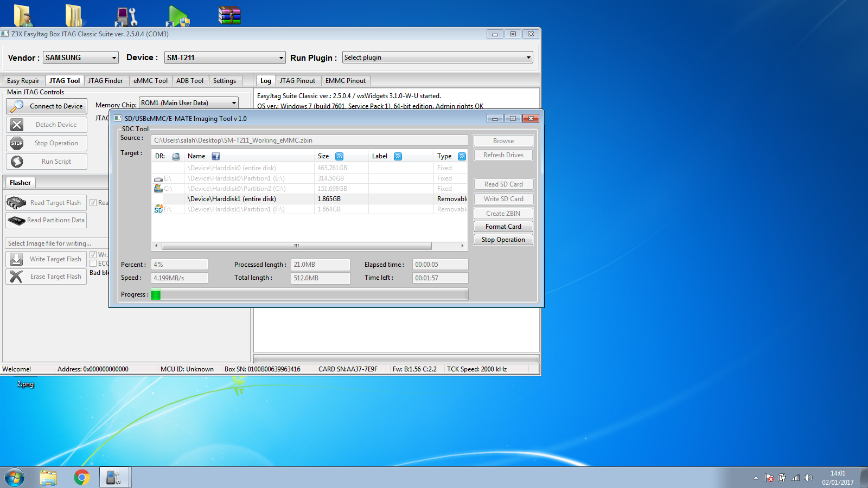The height and width of the screenshot is (488, 868).
Task: Click the Speed field showing 4.199MB/s
Action: tap(180, 278)
